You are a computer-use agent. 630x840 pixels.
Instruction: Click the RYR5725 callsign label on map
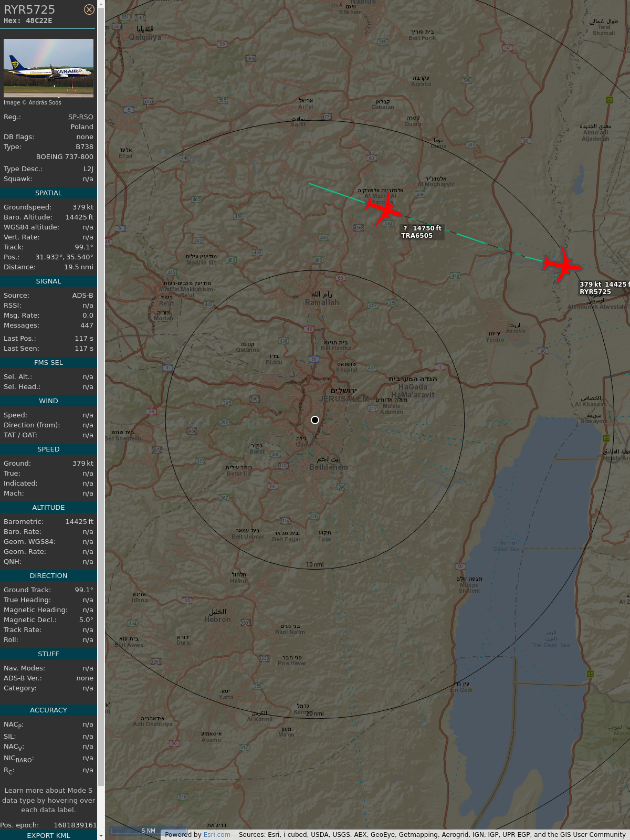click(x=595, y=292)
